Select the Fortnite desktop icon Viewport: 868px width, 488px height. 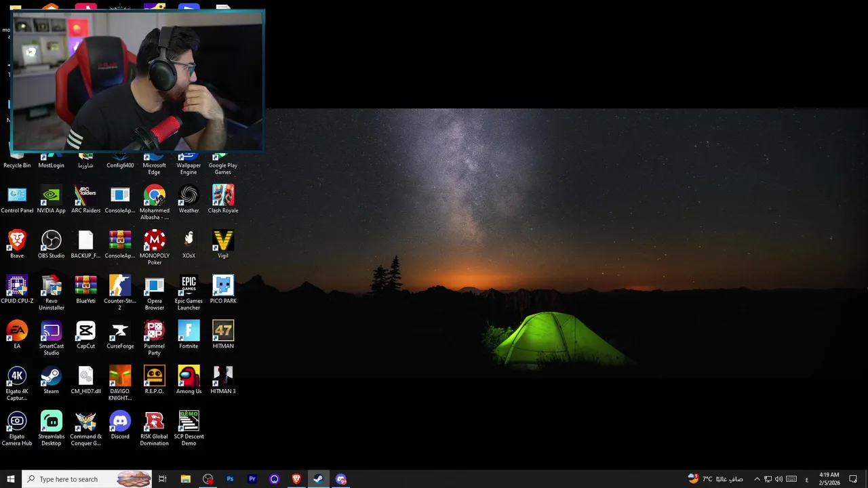tap(189, 335)
